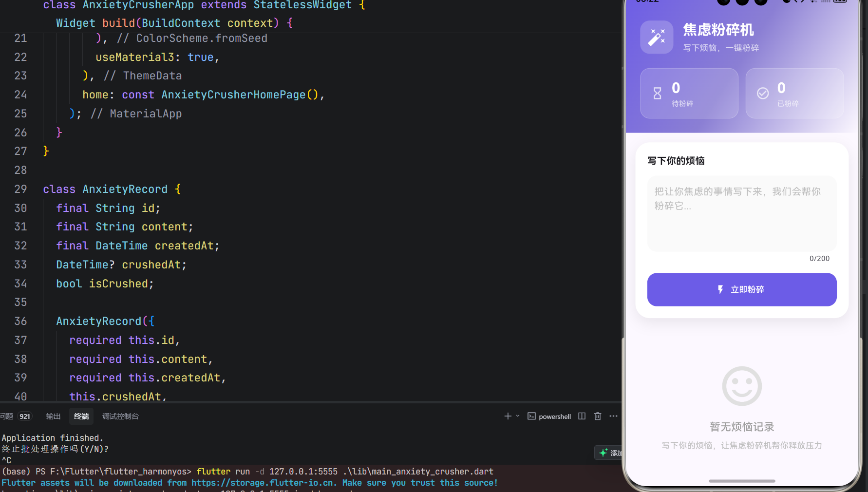Image resolution: width=868 pixels, height=492 pixels.
Task: Switch to the 输出 tab
Action: pos(53,416)
